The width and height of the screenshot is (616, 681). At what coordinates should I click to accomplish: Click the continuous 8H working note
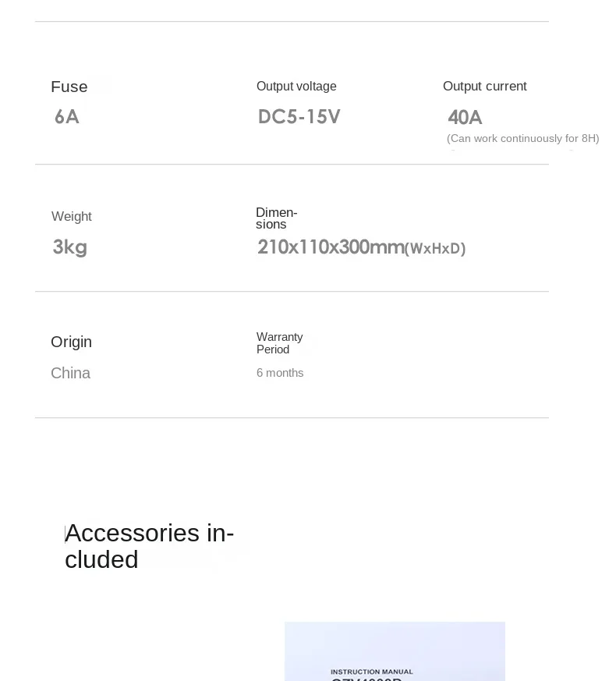click(x=522, y=139)
